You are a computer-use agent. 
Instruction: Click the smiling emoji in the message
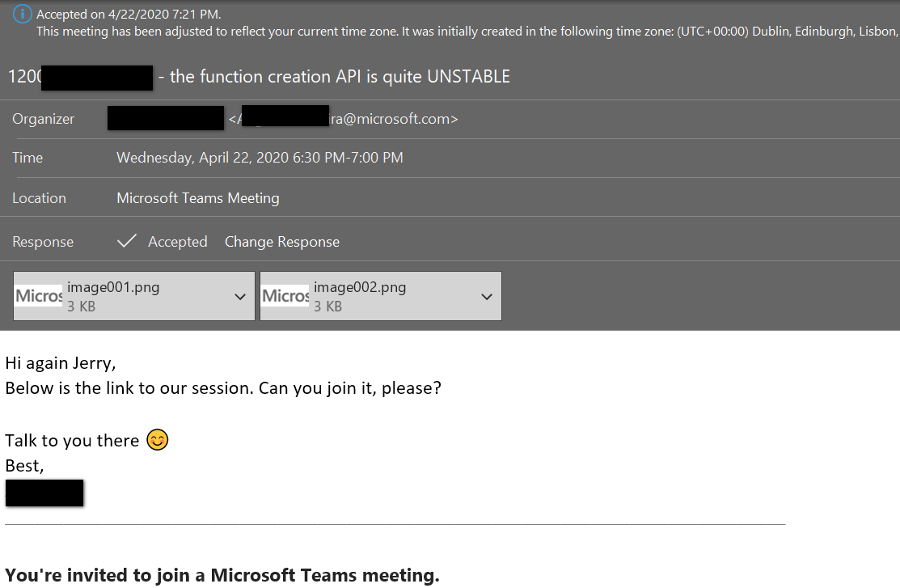click(x=157, y=440)
